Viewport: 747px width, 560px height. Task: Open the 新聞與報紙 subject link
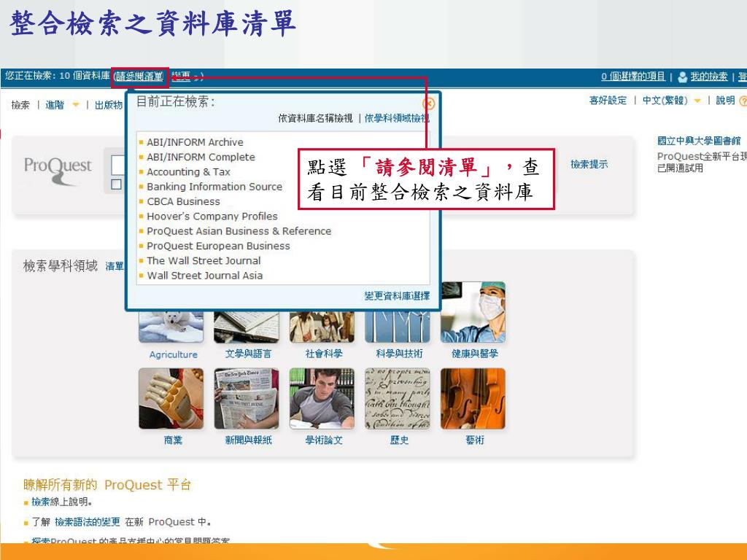coord(248,440)
